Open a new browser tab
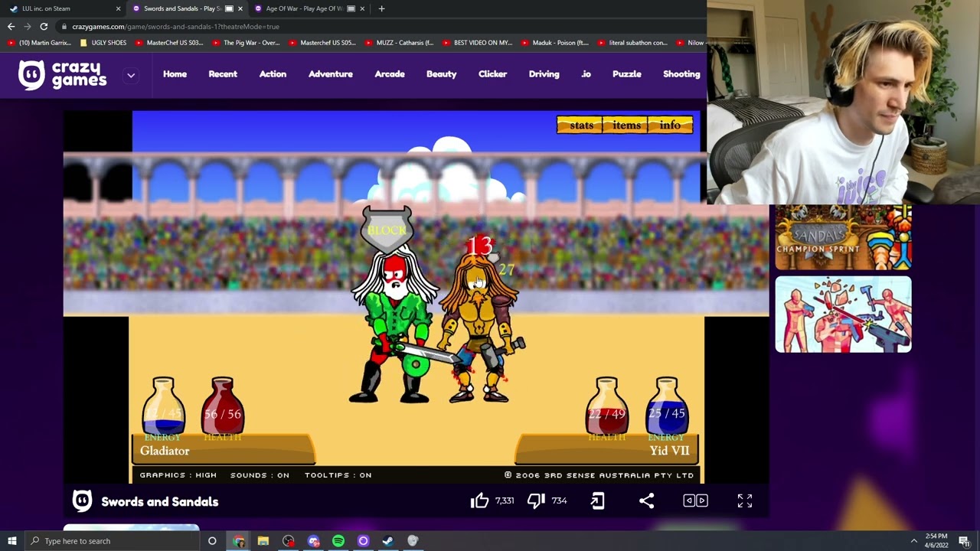Image resolution: width=980 pixels, height=551 pixels. (381, 8)
